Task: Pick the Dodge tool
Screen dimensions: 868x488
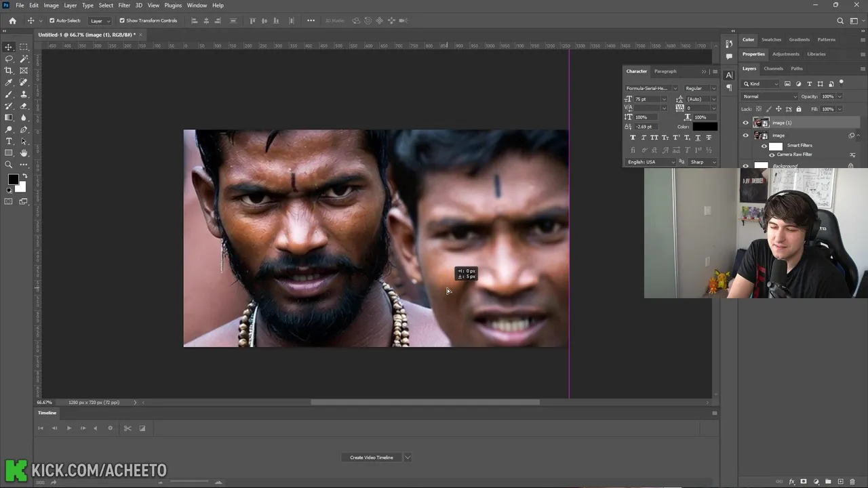Action: 9,129
